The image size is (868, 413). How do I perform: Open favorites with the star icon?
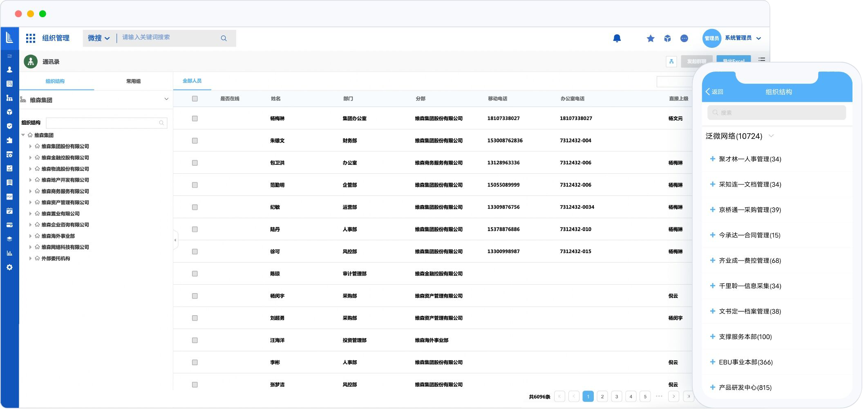coord(650,38)
